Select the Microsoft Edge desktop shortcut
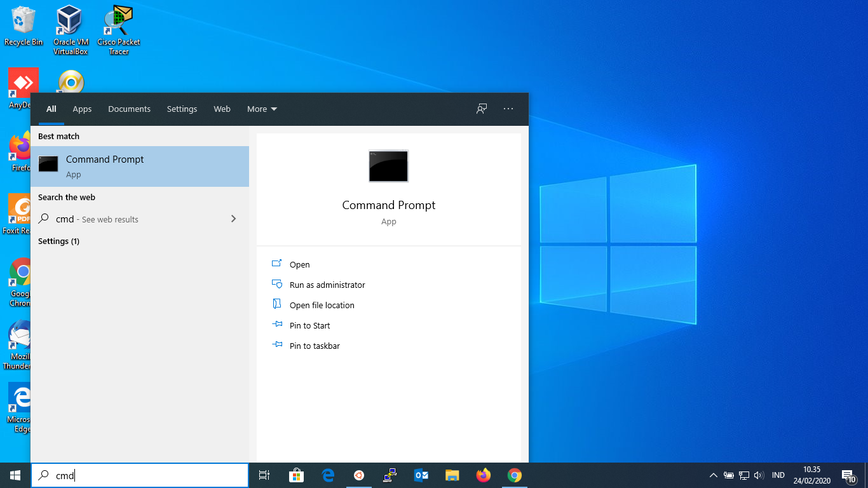868x488 pixels. [x=19, y=408]
